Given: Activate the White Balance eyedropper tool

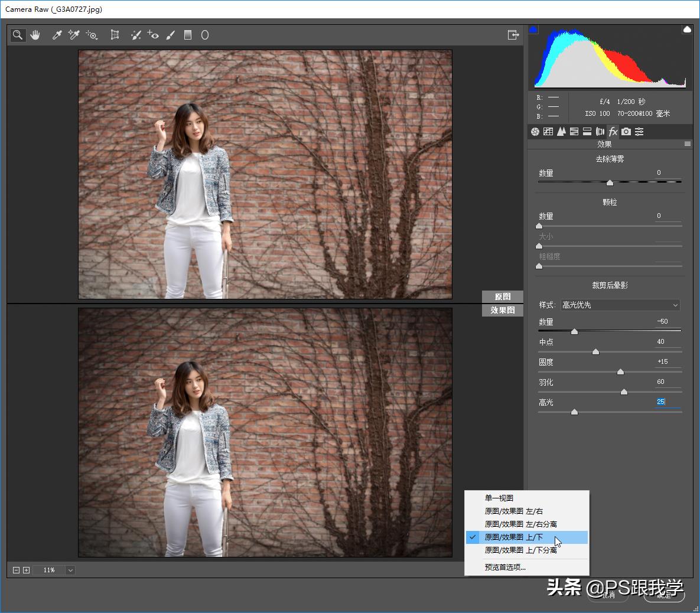Looking at the screenshot, I should click(x=56, y=35).
